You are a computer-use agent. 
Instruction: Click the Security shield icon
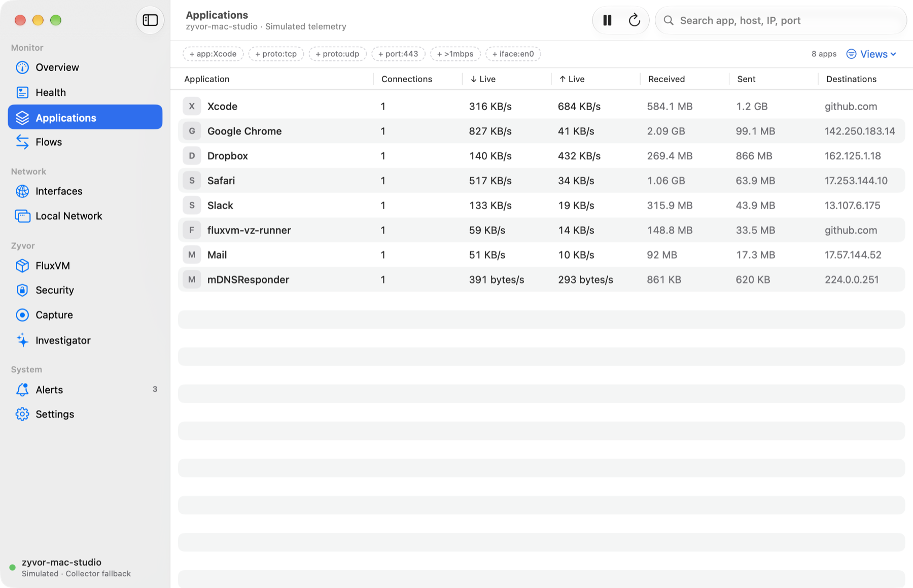coord(22,290)
